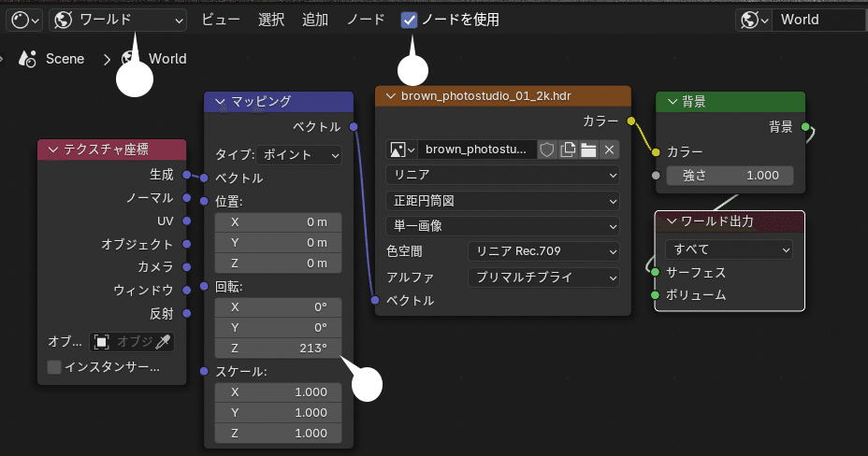Click the カメラ output socket
Viewport: 868px width, 456px height.
[x=186, y=267]
